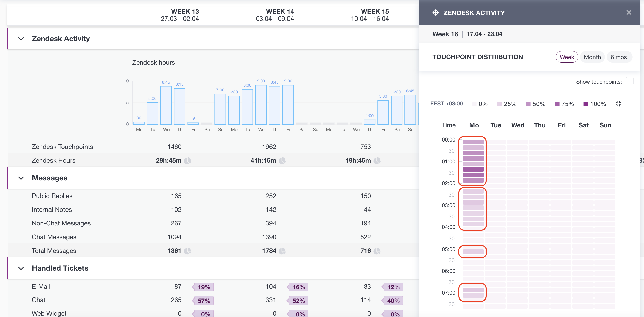Viewport: 644px width, 317px height.
Task: Collapse the Zendesk Activity section
Action: 21,39
